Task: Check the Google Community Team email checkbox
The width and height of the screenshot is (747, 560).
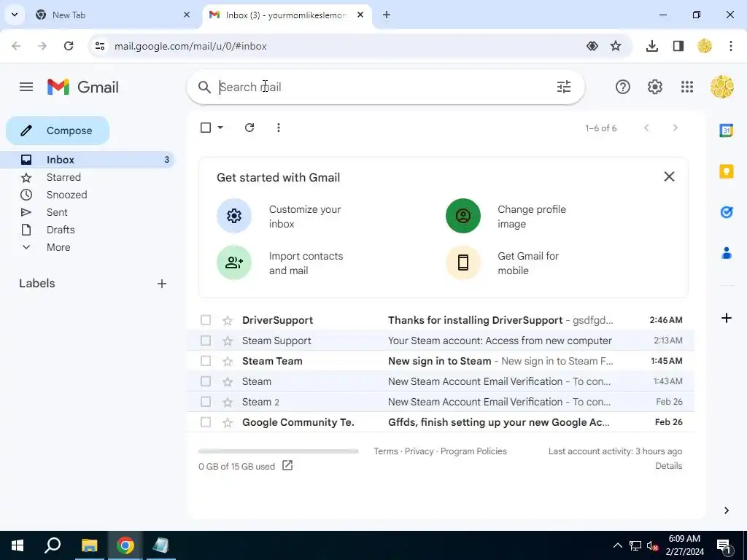Action: pos(205,422)
